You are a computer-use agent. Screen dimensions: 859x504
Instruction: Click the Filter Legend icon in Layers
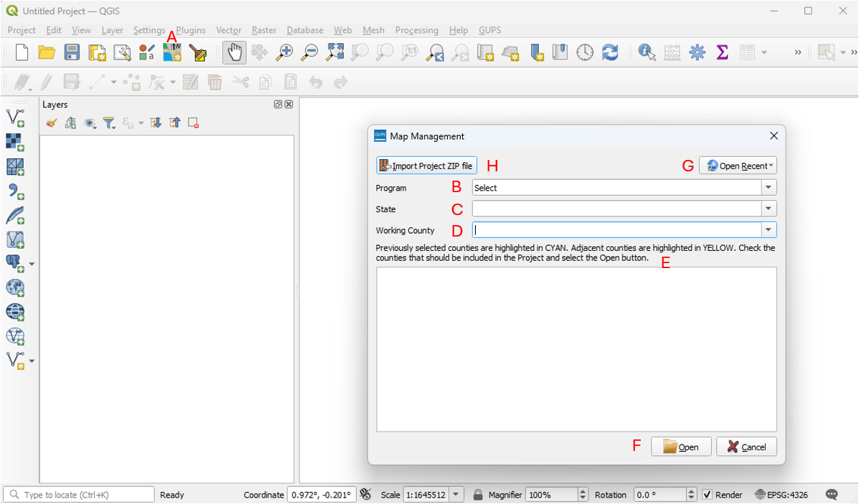pyautogui.click(x=108, y=123)
